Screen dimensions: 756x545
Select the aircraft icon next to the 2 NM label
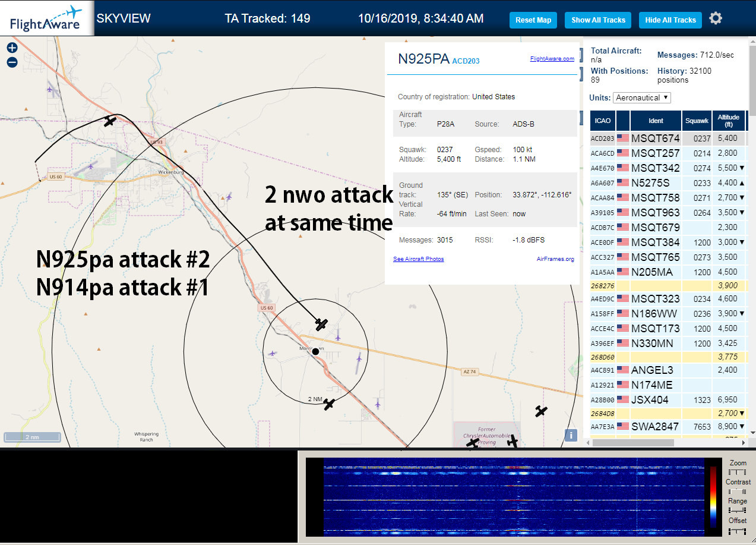tap(329, 404)
